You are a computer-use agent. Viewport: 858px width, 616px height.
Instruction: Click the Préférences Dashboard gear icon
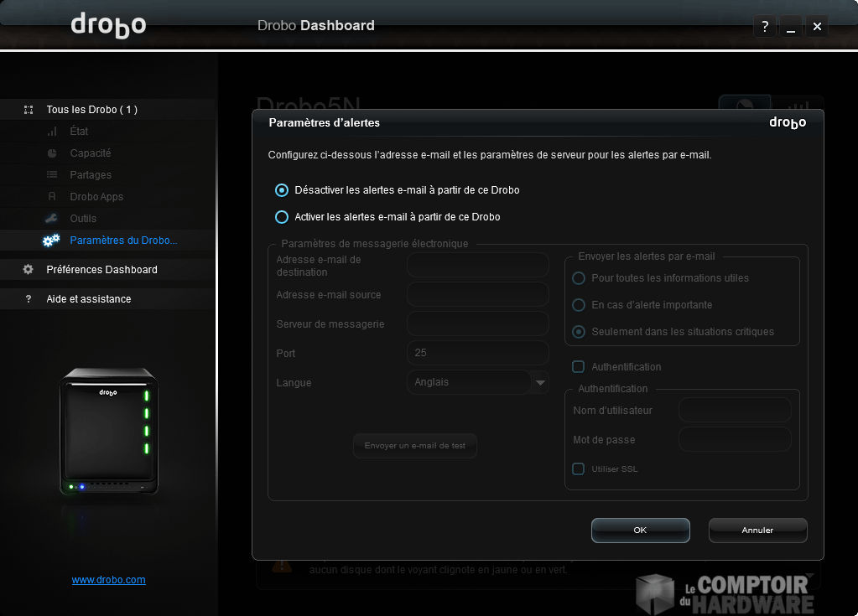(x=29, y=270)
